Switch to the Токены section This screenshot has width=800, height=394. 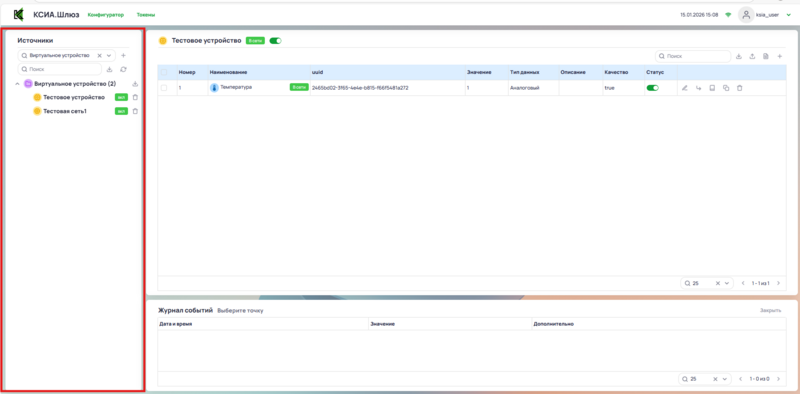[146, 15]
